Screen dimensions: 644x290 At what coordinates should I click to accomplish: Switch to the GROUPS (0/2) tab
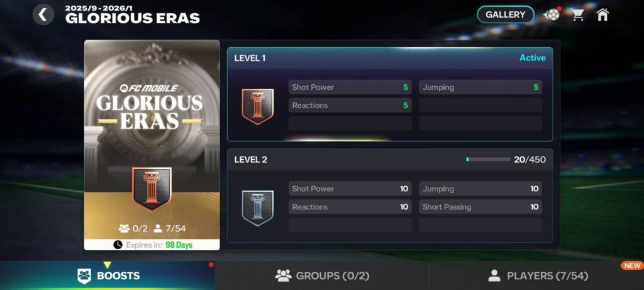coord(322,276)
